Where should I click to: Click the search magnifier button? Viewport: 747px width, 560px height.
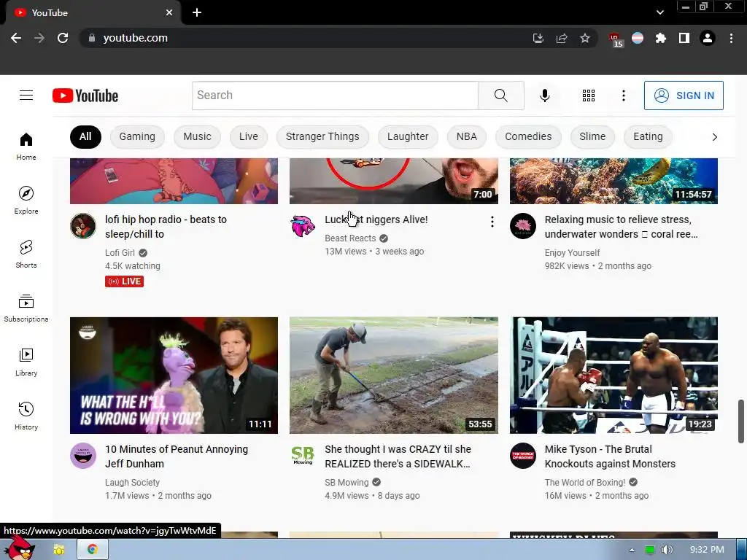coord(500,96)
